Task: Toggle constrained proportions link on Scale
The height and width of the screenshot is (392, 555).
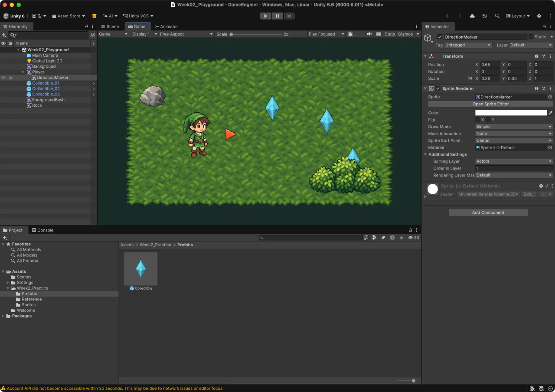Action: (470, 78)
